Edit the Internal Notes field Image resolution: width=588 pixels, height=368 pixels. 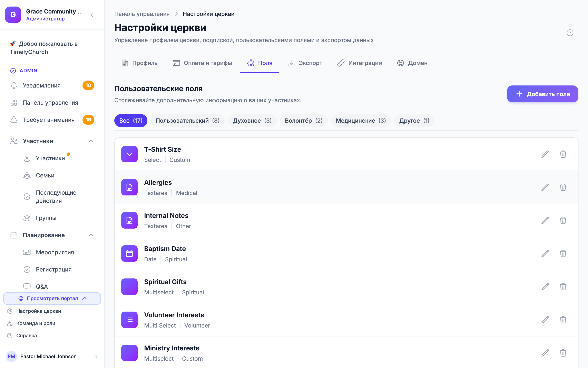(545, 220)
